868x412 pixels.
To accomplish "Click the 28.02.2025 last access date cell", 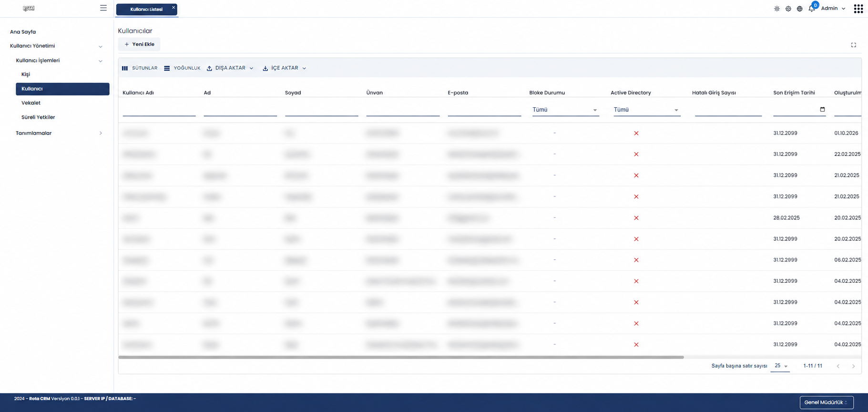I will point(786,218).
